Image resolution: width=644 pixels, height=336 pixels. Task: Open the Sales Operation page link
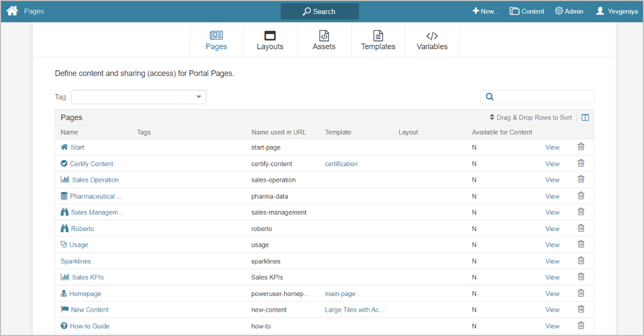(x=95, y=180)
